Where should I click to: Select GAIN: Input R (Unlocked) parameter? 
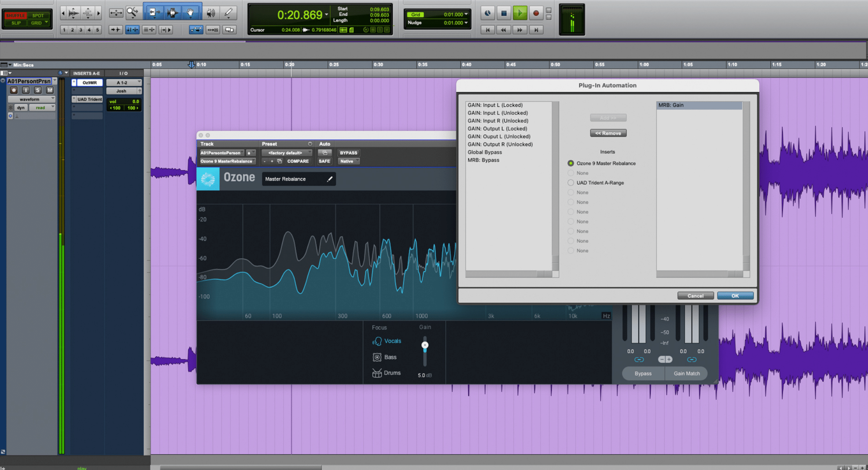pyautogui.click(x=498, y=121)
